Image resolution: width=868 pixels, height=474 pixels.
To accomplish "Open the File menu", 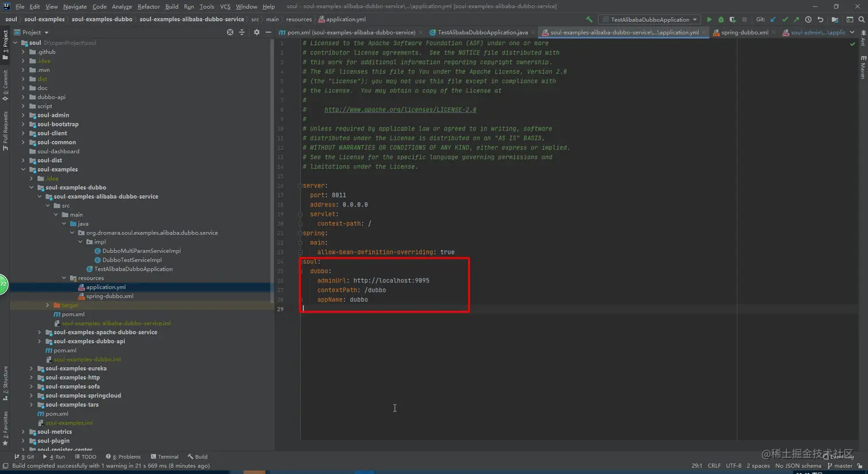I will click(x=20, y=6).
